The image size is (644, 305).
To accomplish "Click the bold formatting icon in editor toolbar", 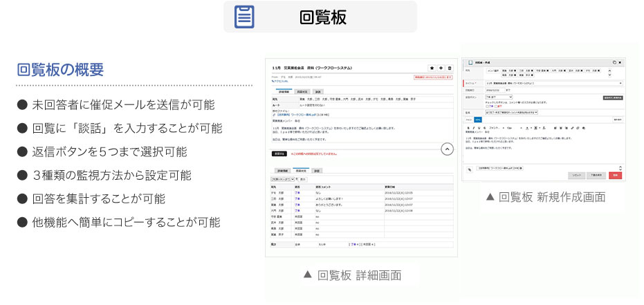I will coord(468,128).
